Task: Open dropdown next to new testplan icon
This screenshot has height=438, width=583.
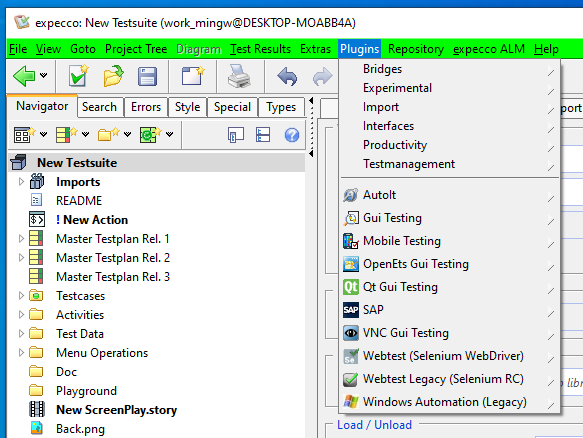Action: pos(86,134)
